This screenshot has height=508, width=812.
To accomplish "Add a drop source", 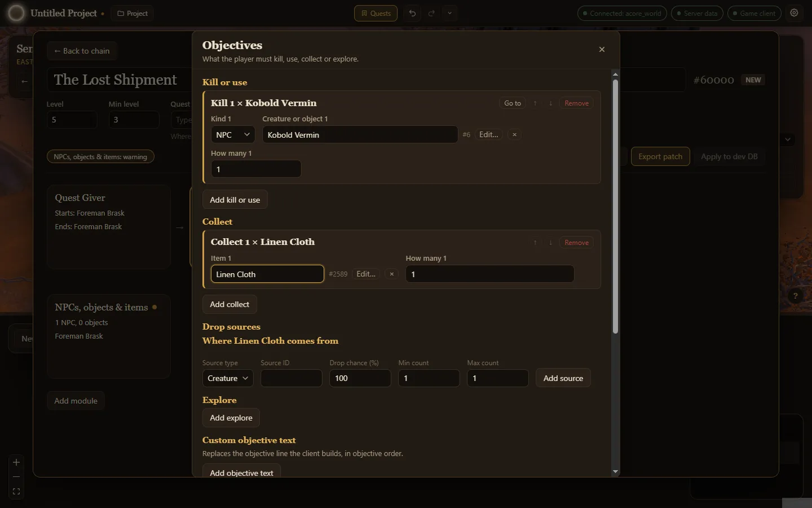I will pyautogui.click(x=563, y=378).
